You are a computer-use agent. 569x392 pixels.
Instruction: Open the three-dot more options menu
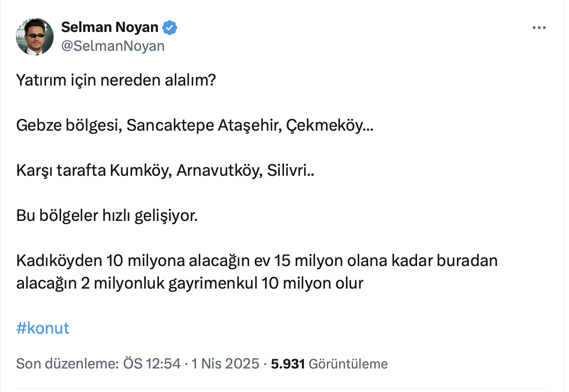[539, 28]
